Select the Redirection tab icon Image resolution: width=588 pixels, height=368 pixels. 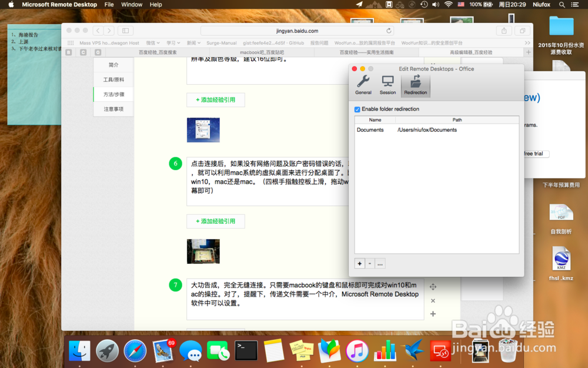415,84
